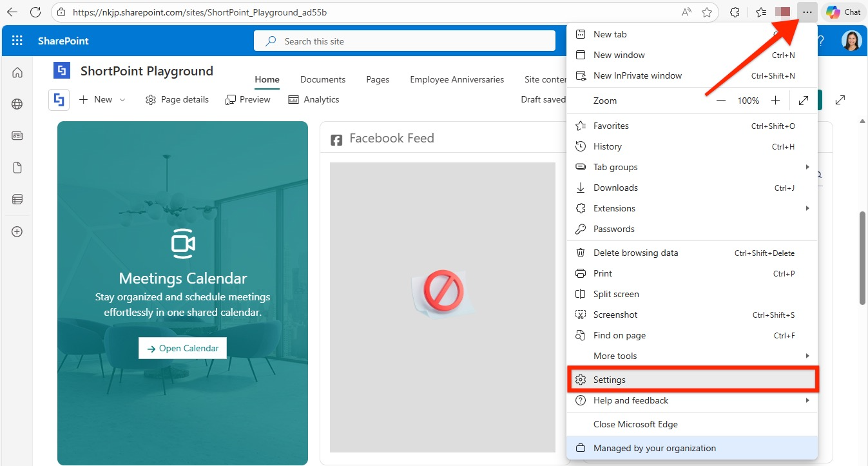Open the SharePoint app launcher waffle icon

coord(17,41)
